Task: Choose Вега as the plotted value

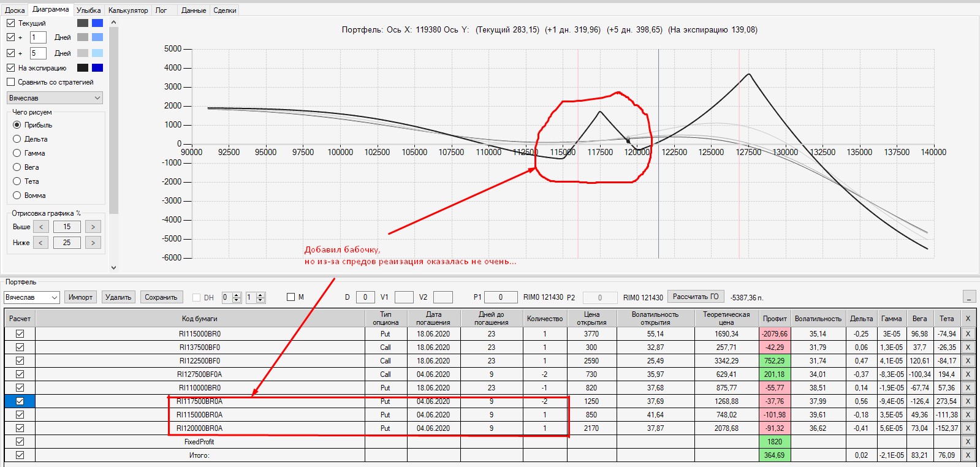Action: tap(17, 167)
